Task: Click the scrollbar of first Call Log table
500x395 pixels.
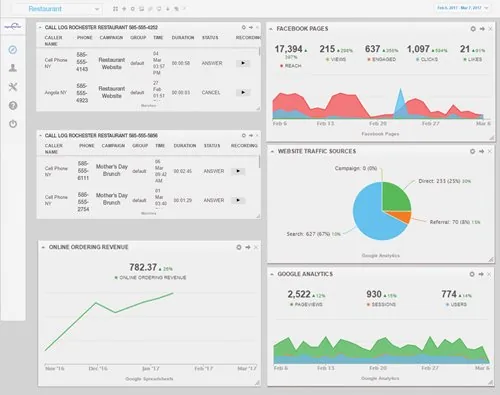Action: click(259, 52)
